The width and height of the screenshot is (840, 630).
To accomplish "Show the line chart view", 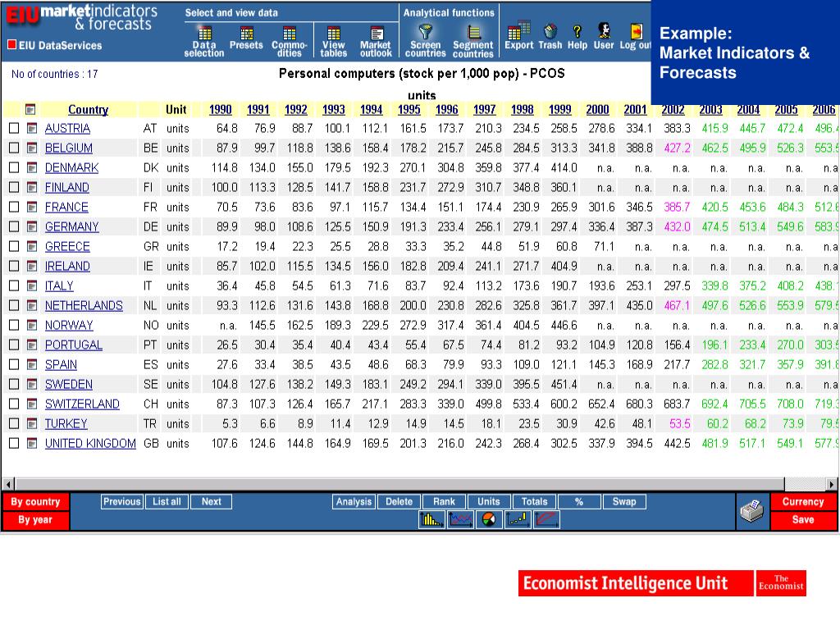I will [461, 519].
